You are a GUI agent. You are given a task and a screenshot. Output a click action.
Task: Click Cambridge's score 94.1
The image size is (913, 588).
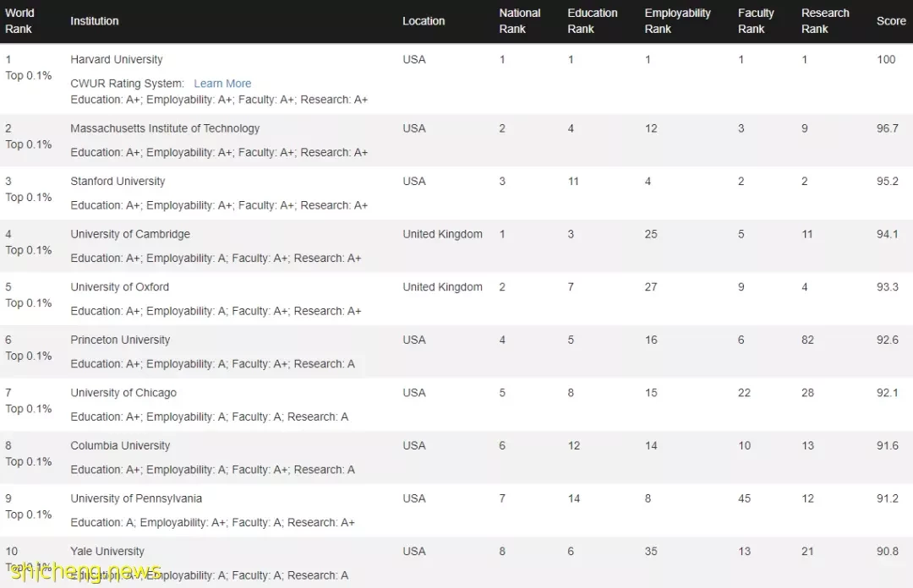pyautogui.click(x=888, y=234)
